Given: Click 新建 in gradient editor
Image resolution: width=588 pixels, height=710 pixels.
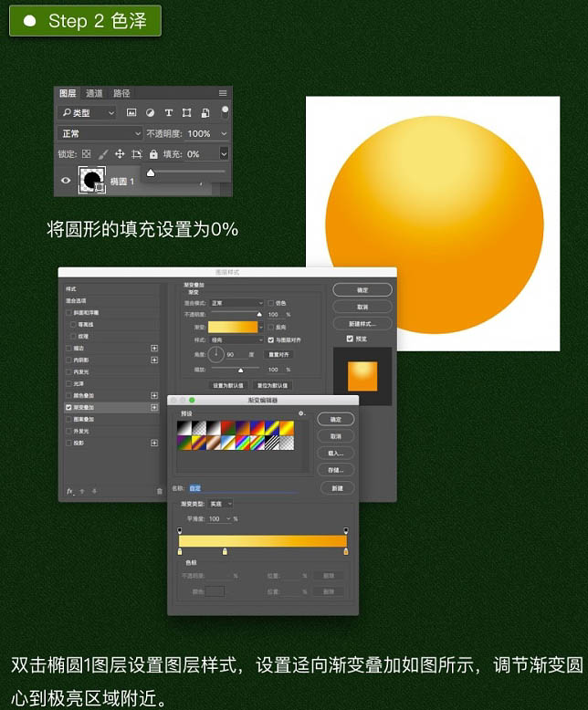Looking at the screenshot, I should (x=337, y=488).
